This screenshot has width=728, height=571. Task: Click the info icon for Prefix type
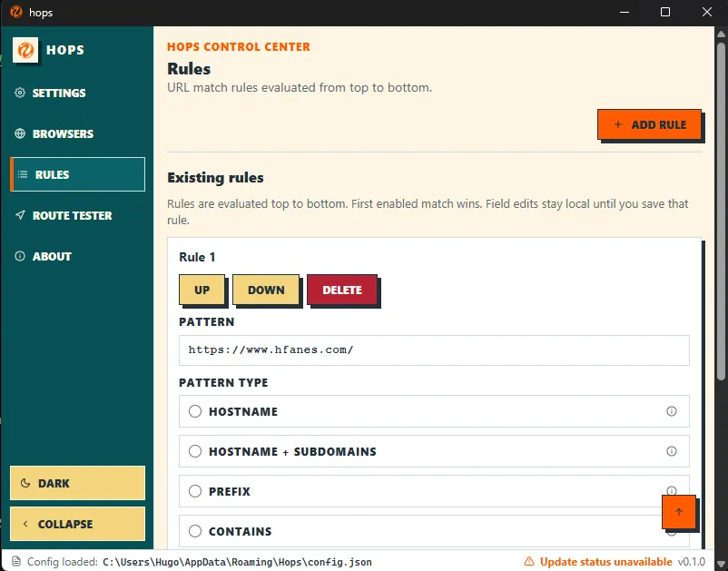point(672,490)
